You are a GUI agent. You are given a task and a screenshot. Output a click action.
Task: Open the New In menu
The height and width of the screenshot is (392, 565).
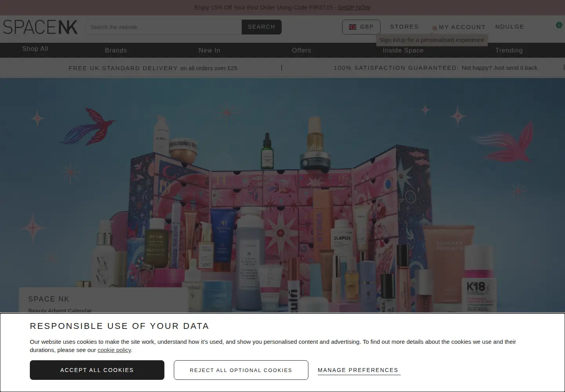tap(210, 50)
